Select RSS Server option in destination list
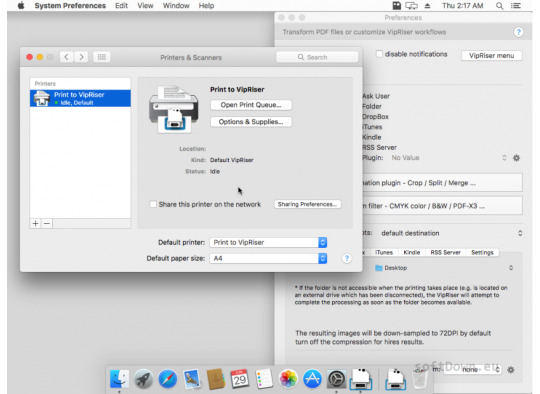This screenshot has width=540, height=394. [x=380, y=147]
